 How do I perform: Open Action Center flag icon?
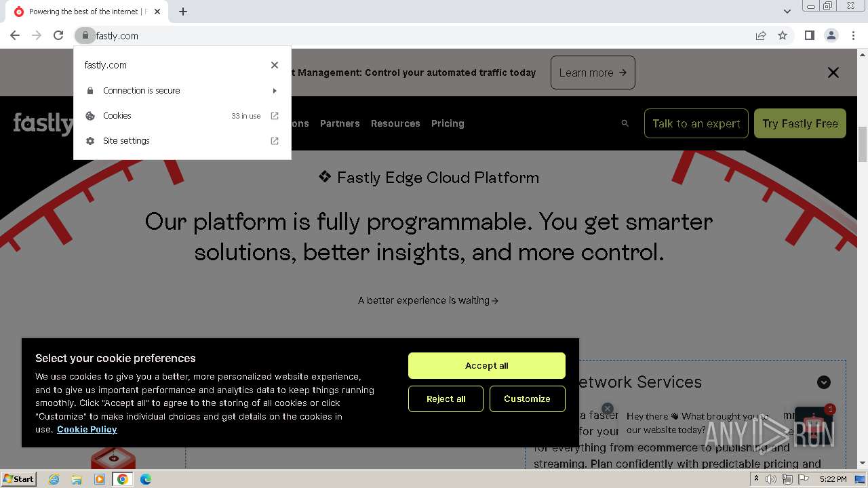tap(803, 479)
